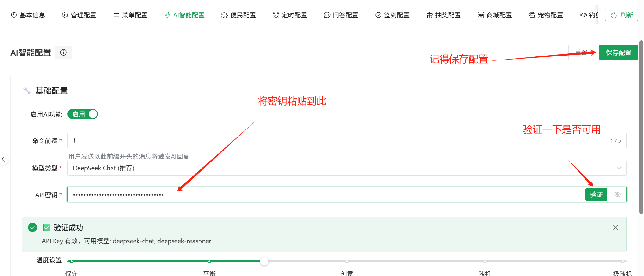644x276 pixels.
Task: Switch to the 宠物配置 tab
Action: point(546,15)
